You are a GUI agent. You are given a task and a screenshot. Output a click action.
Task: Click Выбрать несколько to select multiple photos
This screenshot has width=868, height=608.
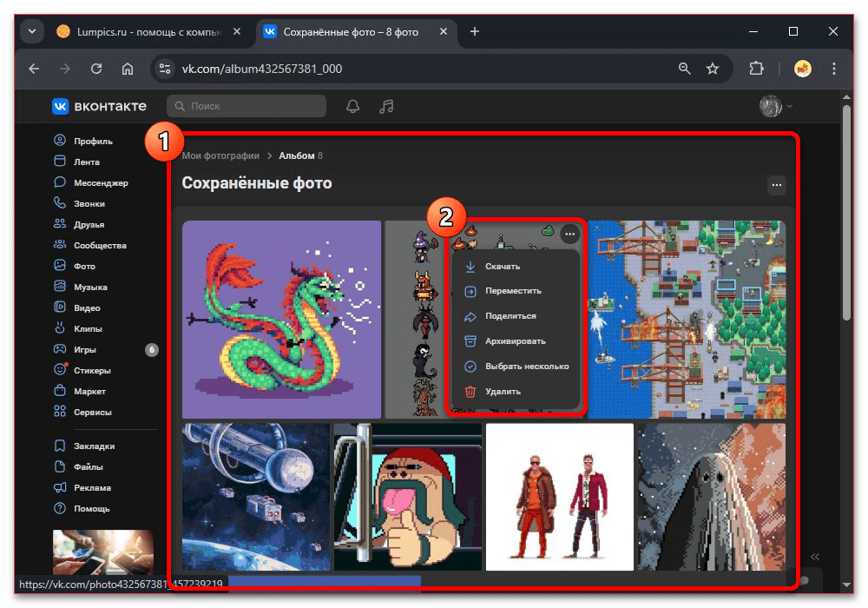point(526,367)
